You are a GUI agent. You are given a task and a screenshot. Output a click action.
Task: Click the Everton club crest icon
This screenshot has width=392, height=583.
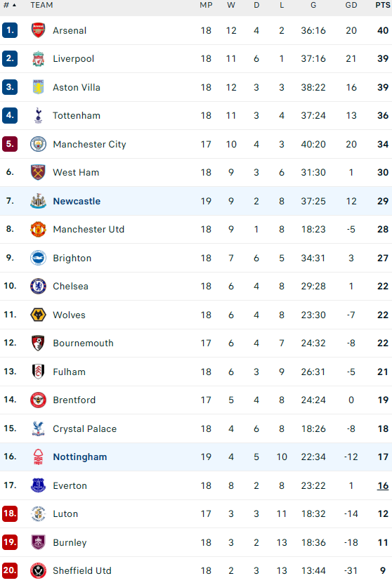(x=38, y=485)
